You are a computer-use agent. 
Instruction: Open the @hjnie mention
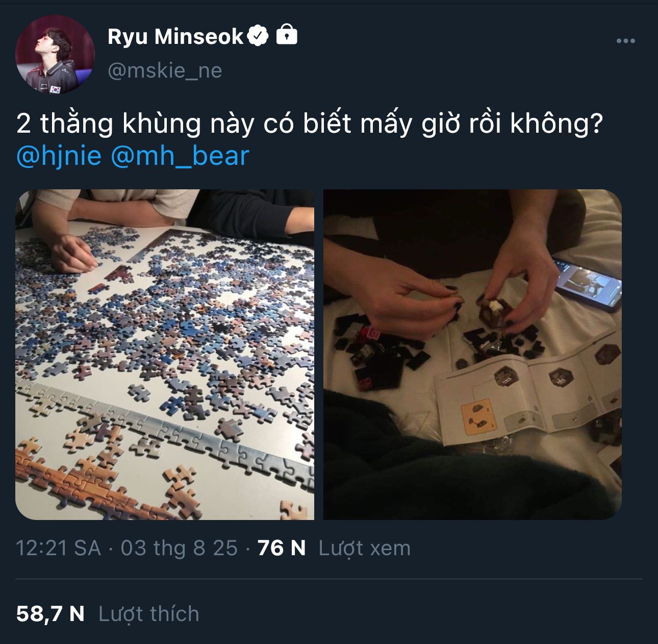click(59, 156)
